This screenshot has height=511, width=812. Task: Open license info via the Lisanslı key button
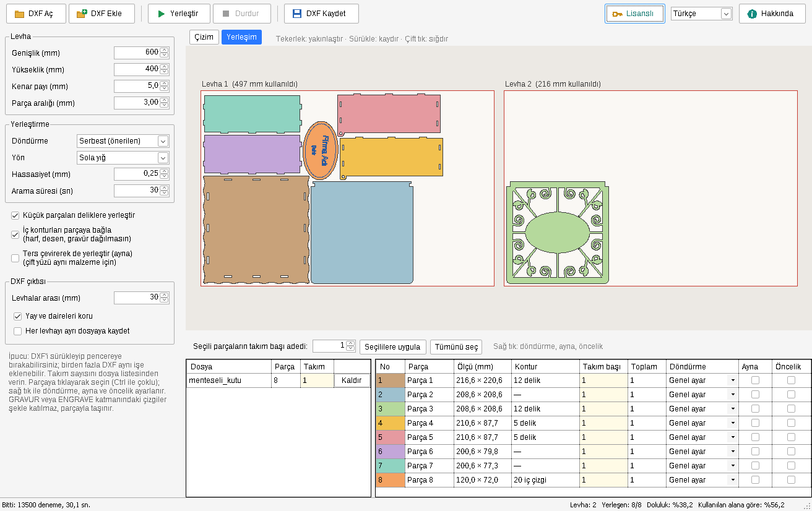(x=634, y=14)
